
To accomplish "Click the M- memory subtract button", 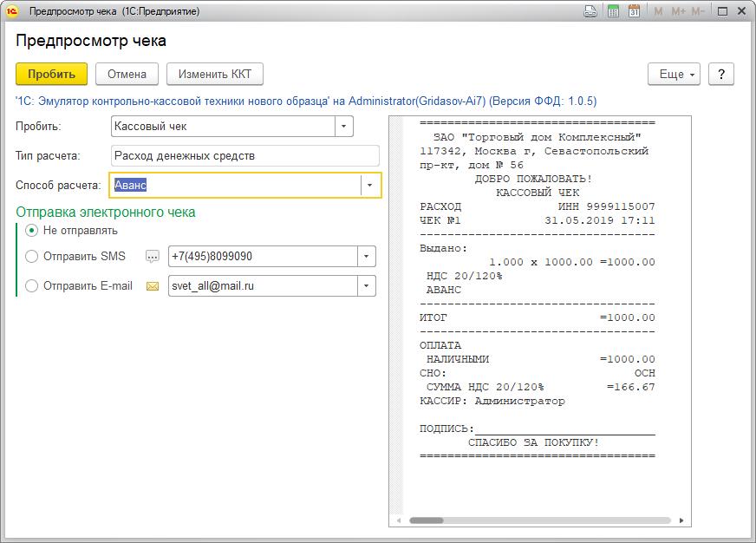I will pos(698,11).
